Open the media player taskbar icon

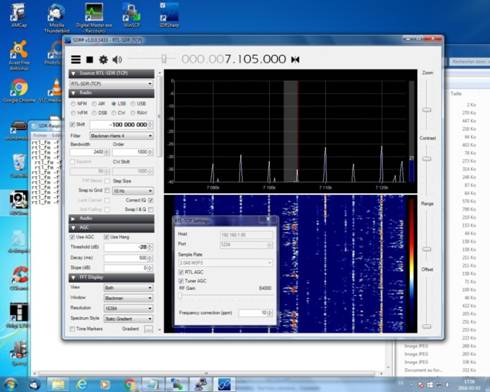click(x=104, y=384)
